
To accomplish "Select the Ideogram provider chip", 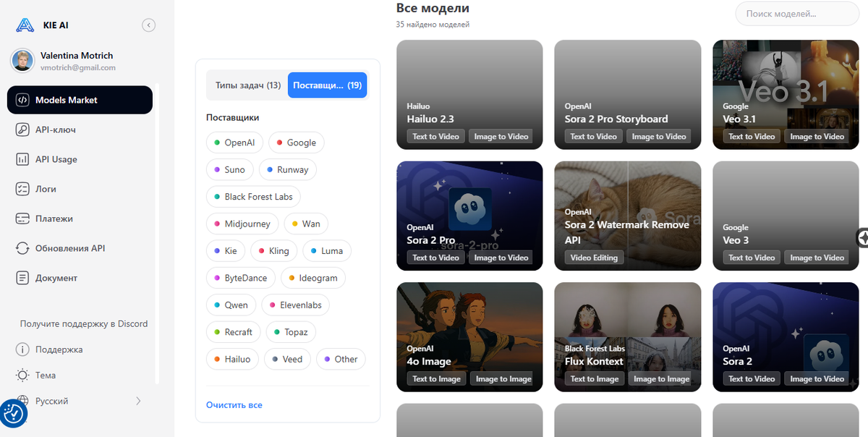I will 313,278.
